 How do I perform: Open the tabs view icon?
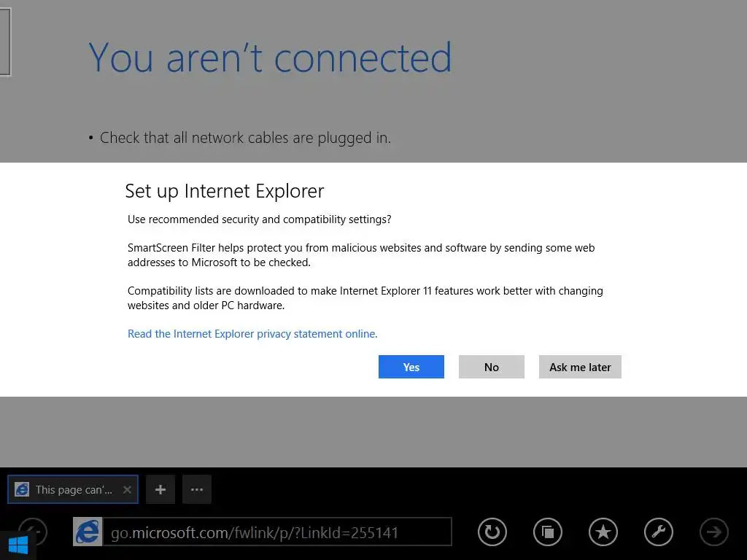click(548, 532)
